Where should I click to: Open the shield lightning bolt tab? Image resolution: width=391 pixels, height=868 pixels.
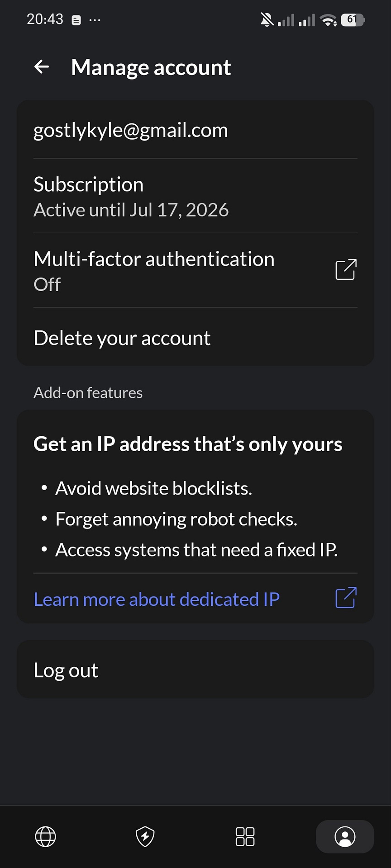[x=145, y=836]
